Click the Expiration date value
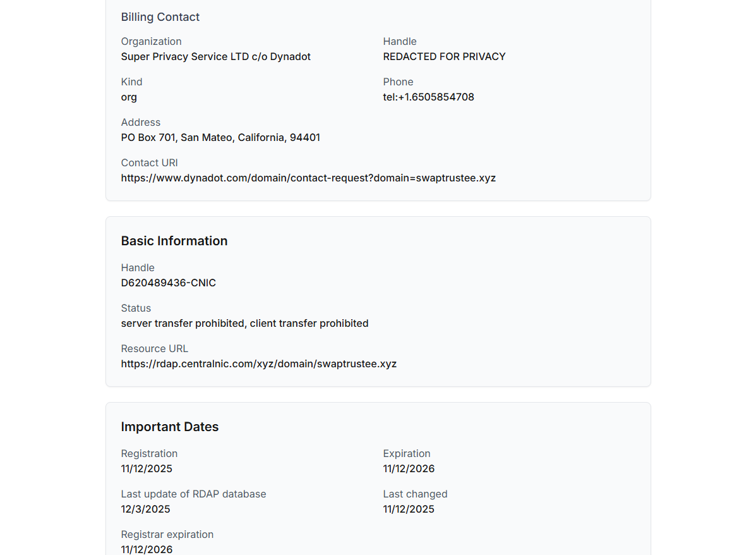This screenshot has width=756, height=555. coord(409,469)
